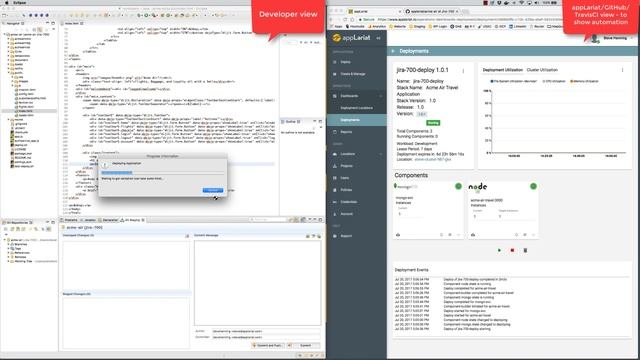The image size is (640, 360).
Task: Open the Apple menu in macOS menu bar
Action: point(6,2)
